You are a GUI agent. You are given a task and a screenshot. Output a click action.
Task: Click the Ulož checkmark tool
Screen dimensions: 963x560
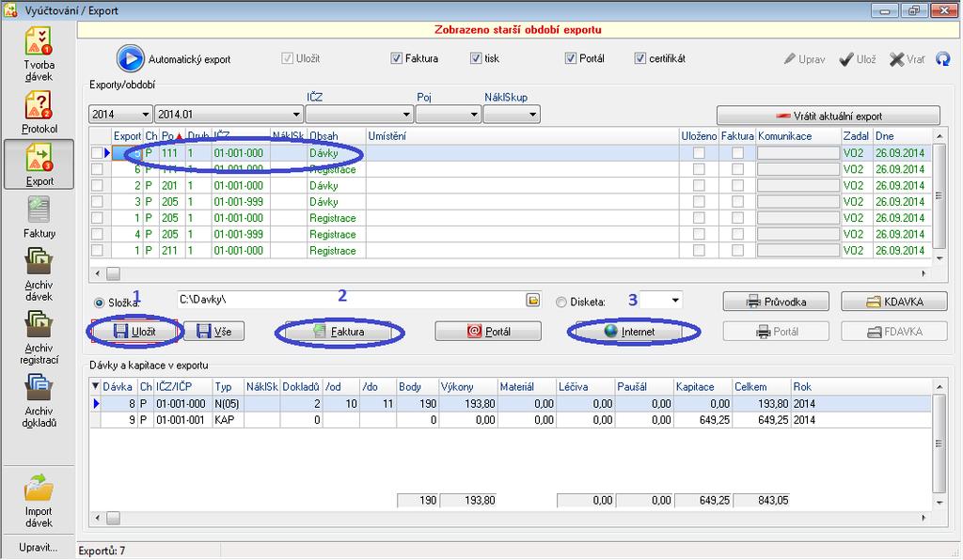click(858, 59)
